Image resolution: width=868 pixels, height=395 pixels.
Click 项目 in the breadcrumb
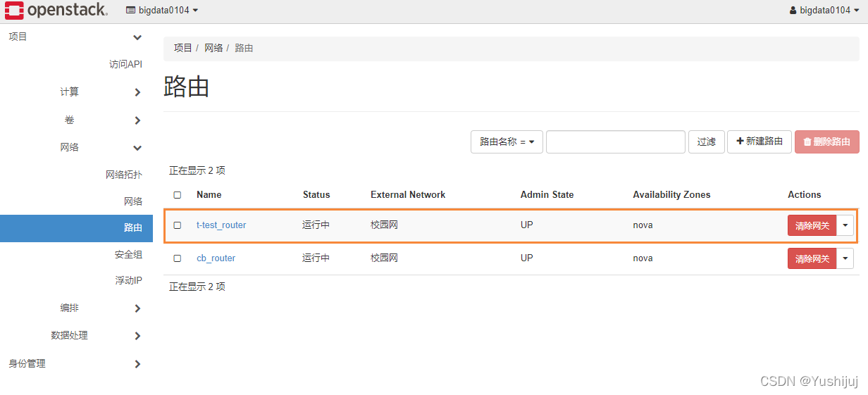pos(183,48)
